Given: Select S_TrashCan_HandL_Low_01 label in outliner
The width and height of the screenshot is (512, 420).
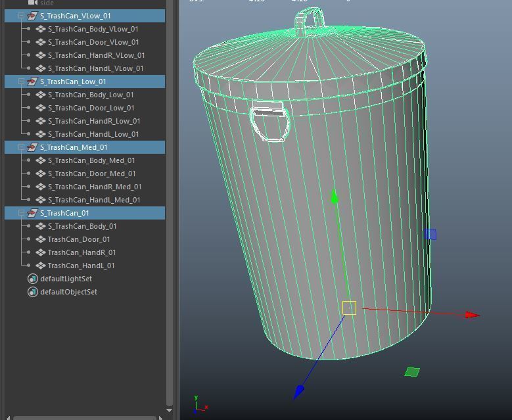Looking at the screenshot, I should click(x=93, y=134).
